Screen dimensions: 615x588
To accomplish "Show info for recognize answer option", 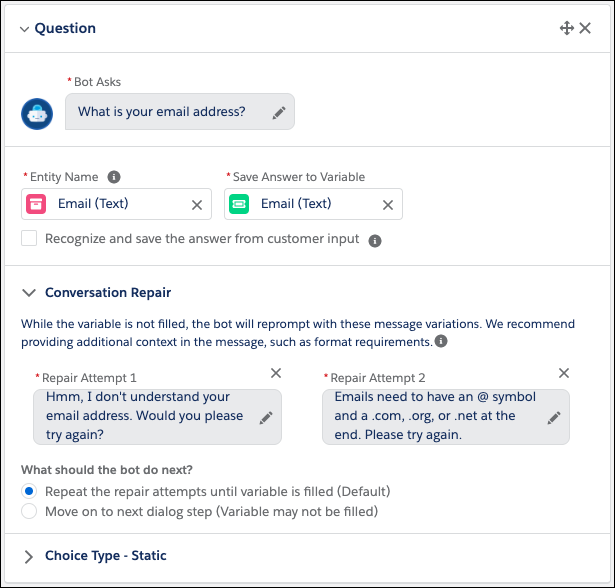I will click(x=375, y=241).
